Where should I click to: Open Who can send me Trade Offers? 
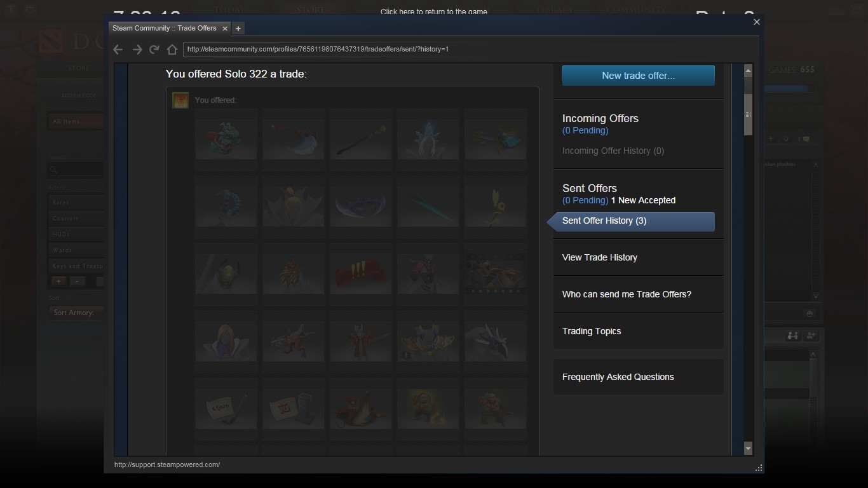627,294
